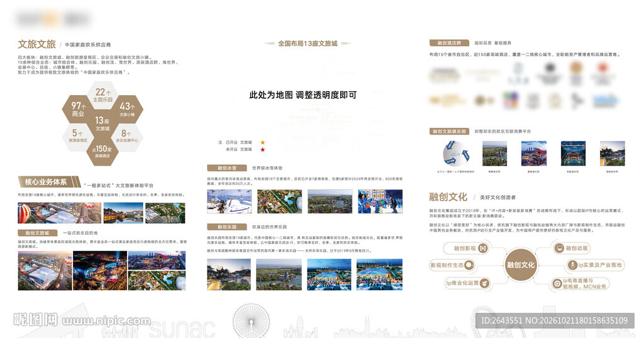
Task: Click the 文旅文旅 main heading
Action: (x=36, y=45)
